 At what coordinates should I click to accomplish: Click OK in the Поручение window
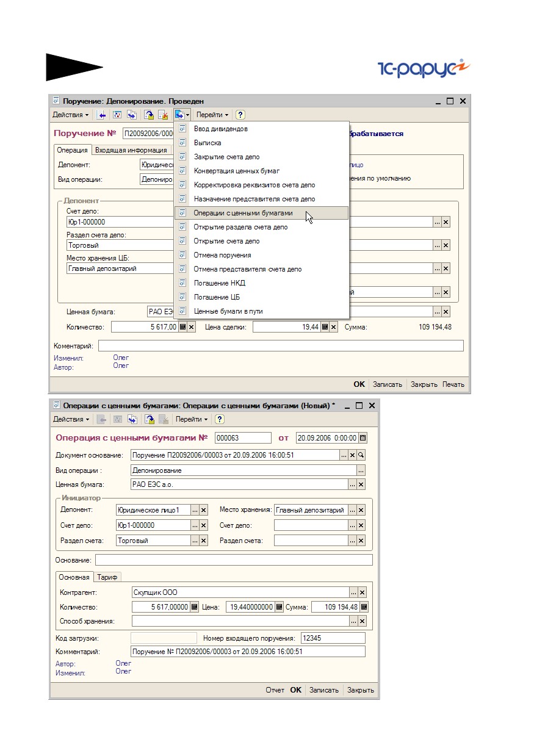tap(359, 384)
